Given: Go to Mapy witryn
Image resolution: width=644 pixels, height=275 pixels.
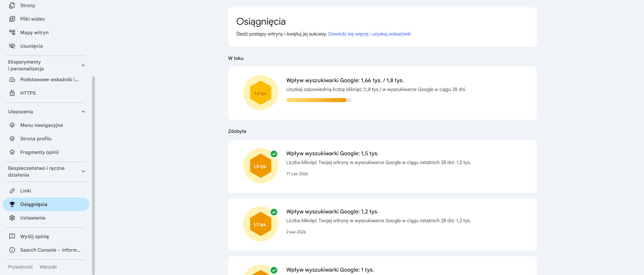Looking at the screenshot, I should coord(46,32).
